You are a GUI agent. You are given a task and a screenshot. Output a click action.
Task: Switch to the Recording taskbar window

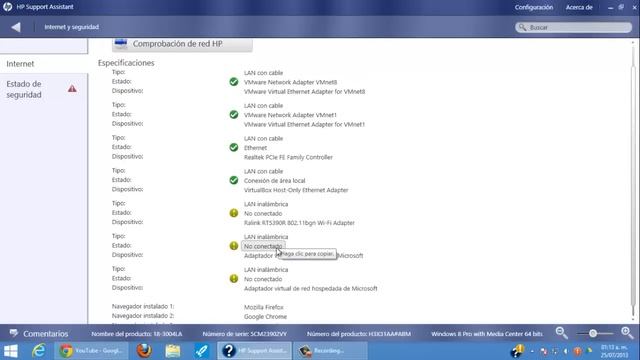coord(330,351)
